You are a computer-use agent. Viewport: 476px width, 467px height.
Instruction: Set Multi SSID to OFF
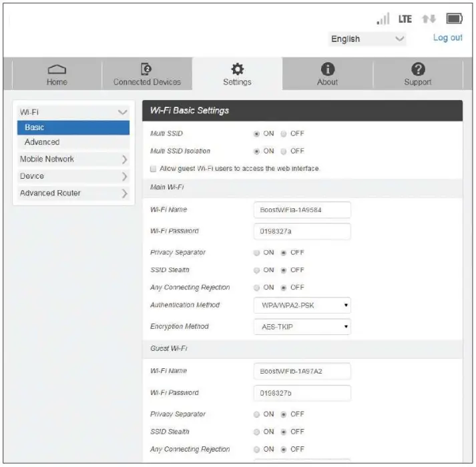click(x=284, y=134)
